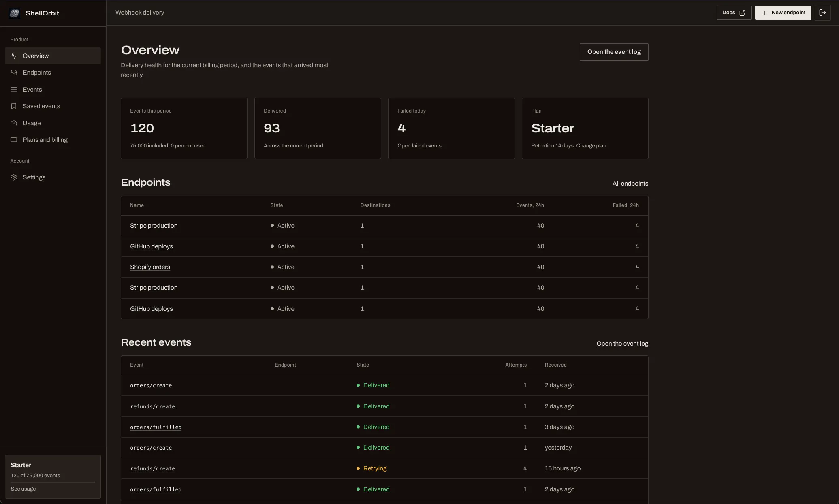Select Saved events in sidebar
This screenshot has width=839, height=504.
53,106
